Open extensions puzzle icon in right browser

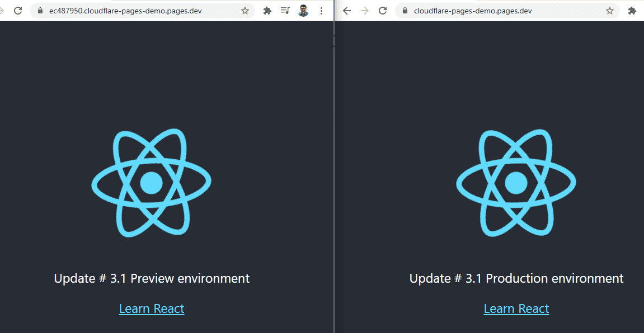tap(632, 11)
